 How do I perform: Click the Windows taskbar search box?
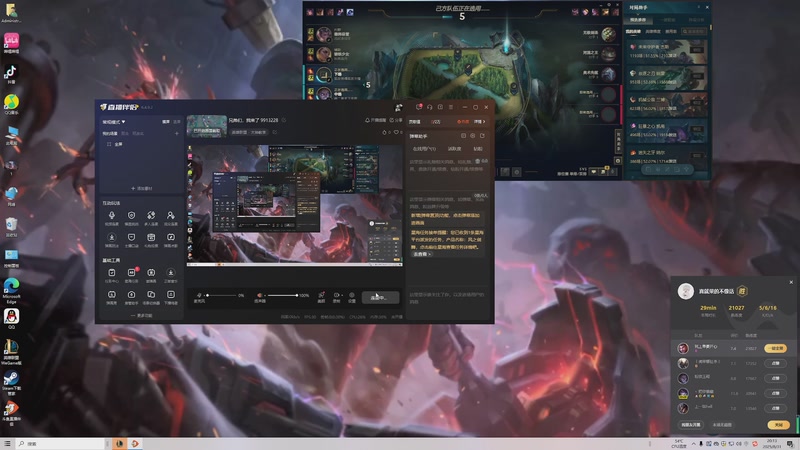(x=60, y=444)
